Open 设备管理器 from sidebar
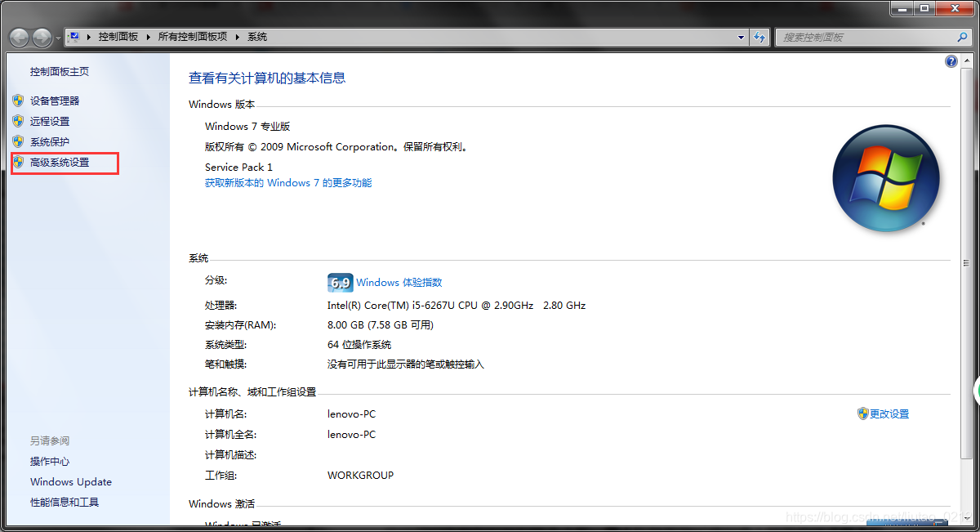Viewport: 980px width, 532px height. pyautogui.click(x=55, y=101)
